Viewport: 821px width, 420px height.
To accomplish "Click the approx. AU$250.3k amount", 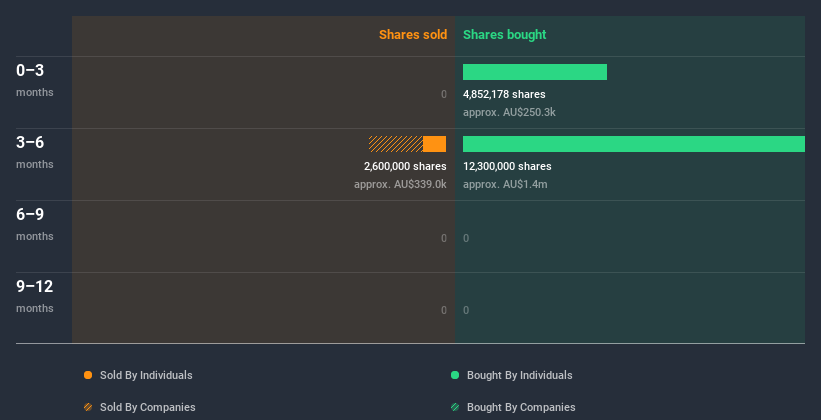I will (509, 112).
